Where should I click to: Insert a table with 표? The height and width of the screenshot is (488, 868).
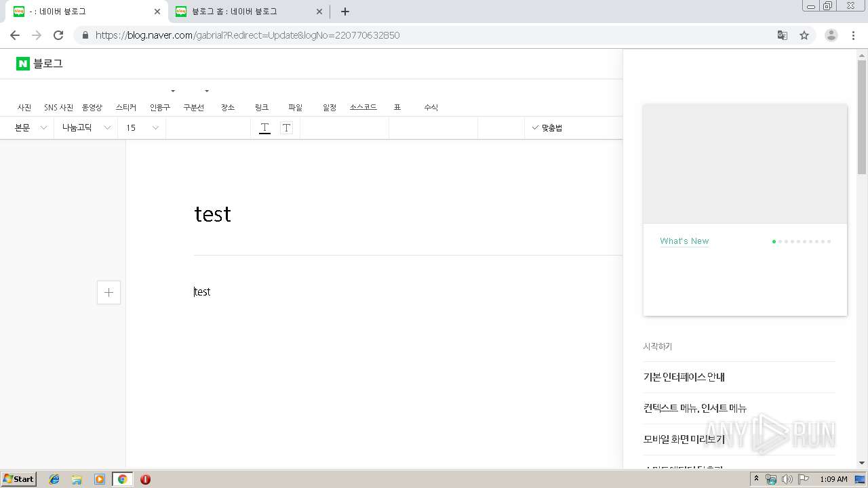[x=397, y=108]
